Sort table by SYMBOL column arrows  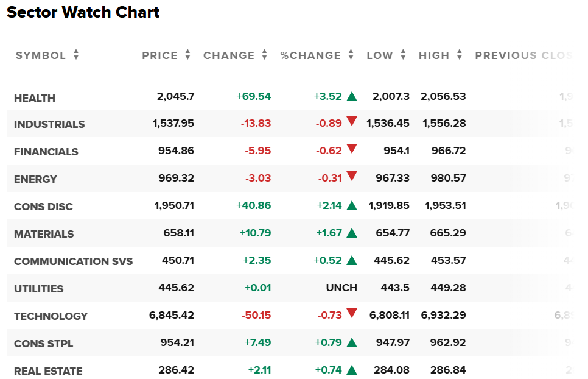(76, 55)
